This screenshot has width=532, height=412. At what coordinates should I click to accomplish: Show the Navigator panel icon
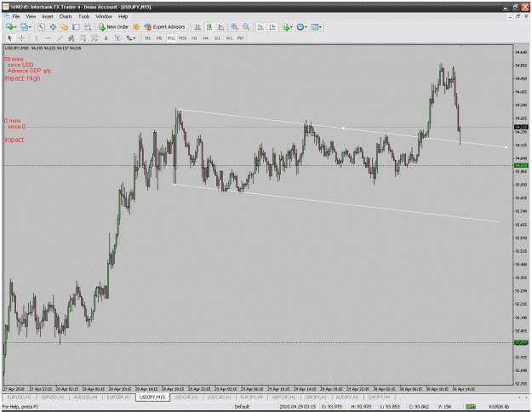(x=64, y=26)
